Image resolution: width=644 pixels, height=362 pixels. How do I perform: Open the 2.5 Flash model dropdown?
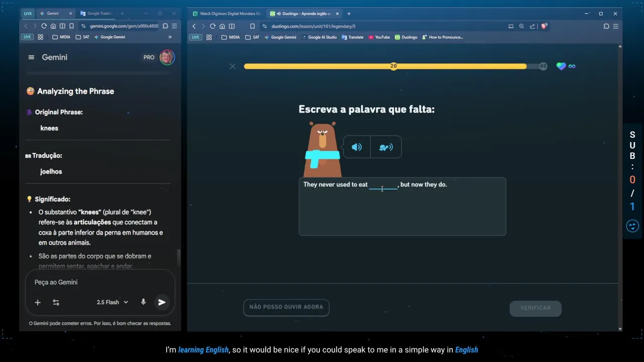point(112,302)
